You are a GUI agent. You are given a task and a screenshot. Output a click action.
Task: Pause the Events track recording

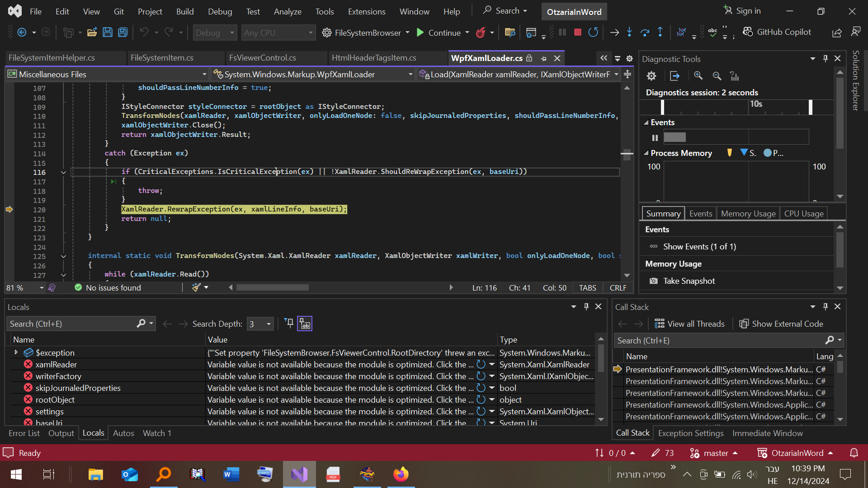point(655,137)
